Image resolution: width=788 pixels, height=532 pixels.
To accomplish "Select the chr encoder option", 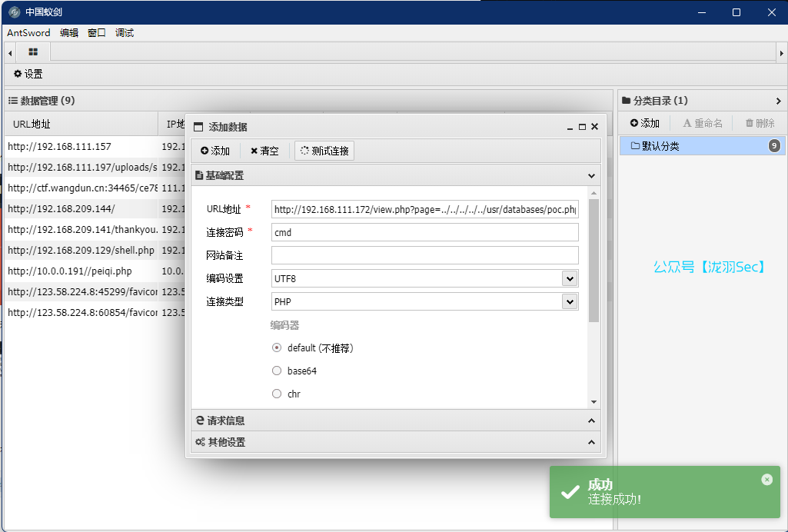I will (277, 394).
